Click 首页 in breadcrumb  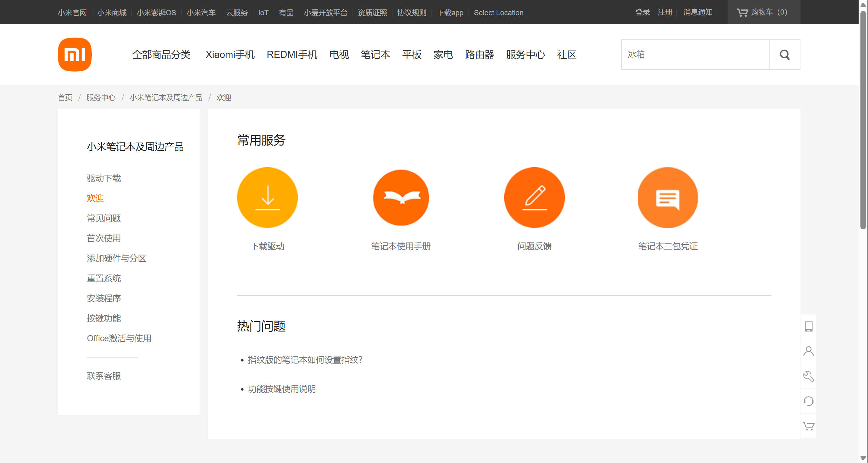[65, 98]
